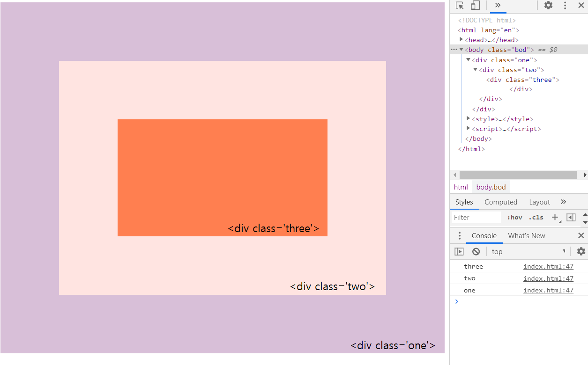Click the scrollbar right arrow in Elements
The height and width of the screenshot is (365, 588).
(x=585, y=175)
